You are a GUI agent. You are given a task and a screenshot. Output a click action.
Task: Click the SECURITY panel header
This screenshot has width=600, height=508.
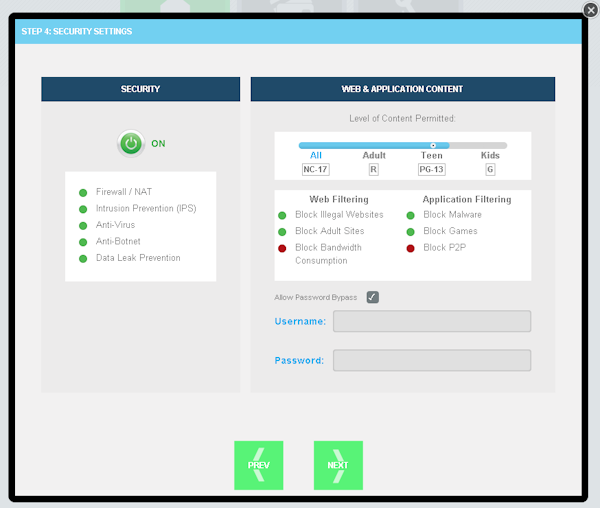pos(140,89)
